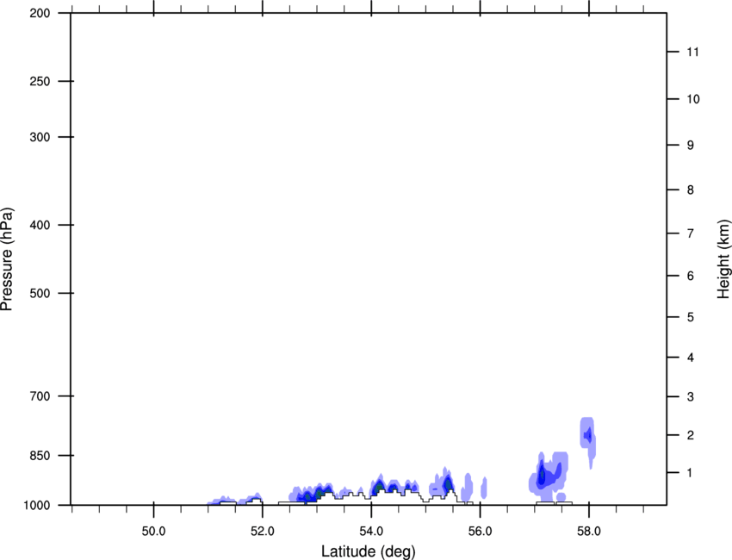Click the 1 km height label
This screenshot has width=732, height=560.
click(691, 473)
